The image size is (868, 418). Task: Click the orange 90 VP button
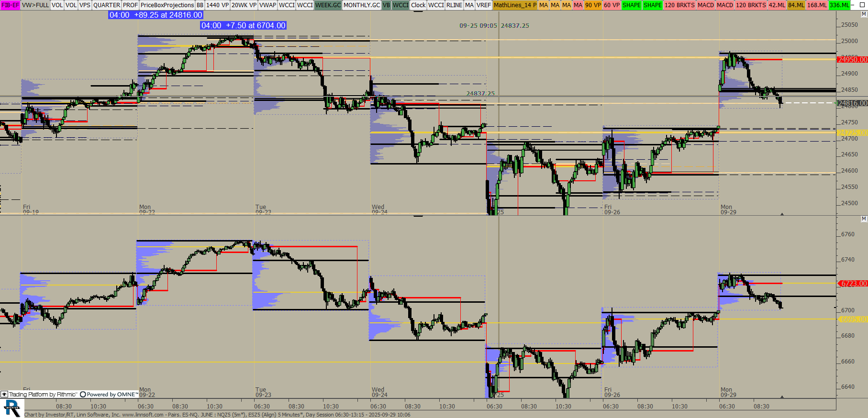click(592, 5)
